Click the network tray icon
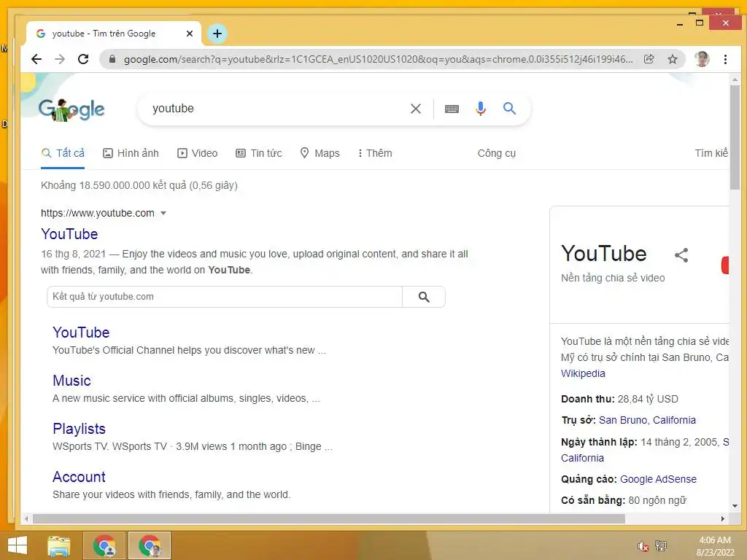The width and height of the screenshot is (747, 560). click(661, 546)
